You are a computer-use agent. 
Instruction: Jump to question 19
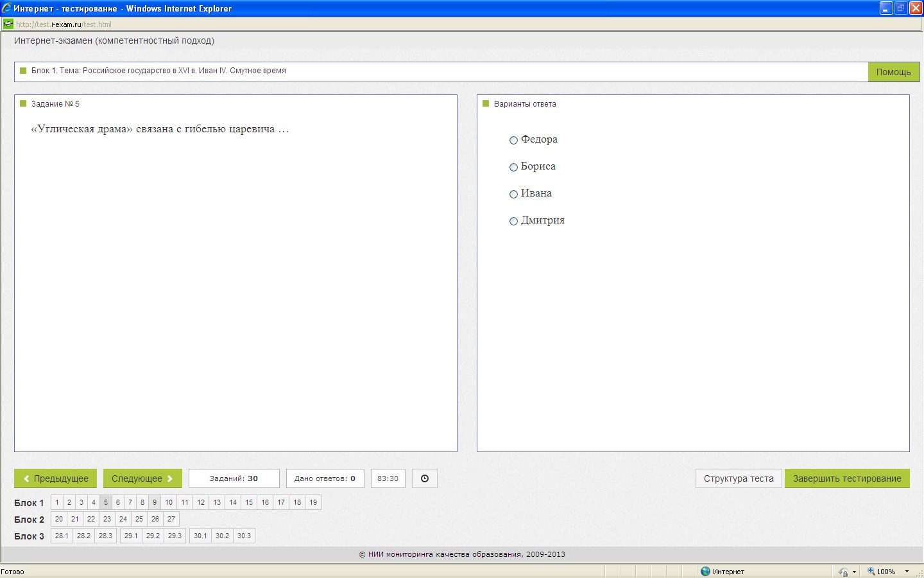pyautogui.click(x=313, y=502)
